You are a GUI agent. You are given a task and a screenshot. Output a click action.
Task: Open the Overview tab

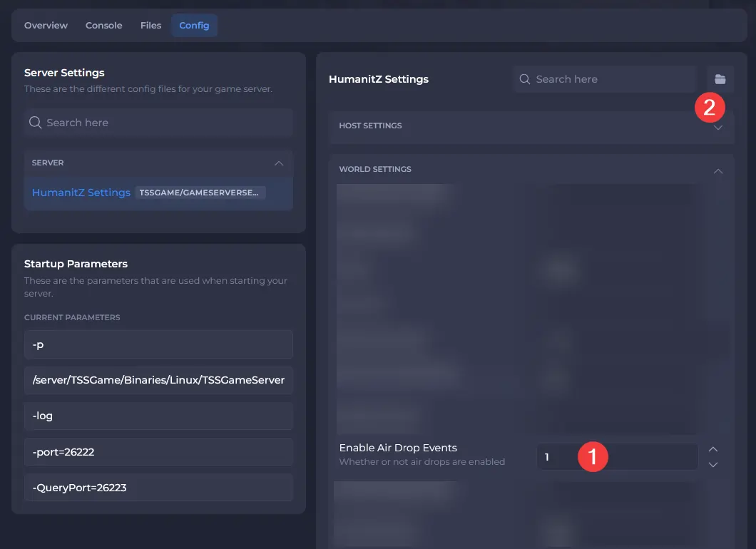pyautogui.click(x=46, y=26)
